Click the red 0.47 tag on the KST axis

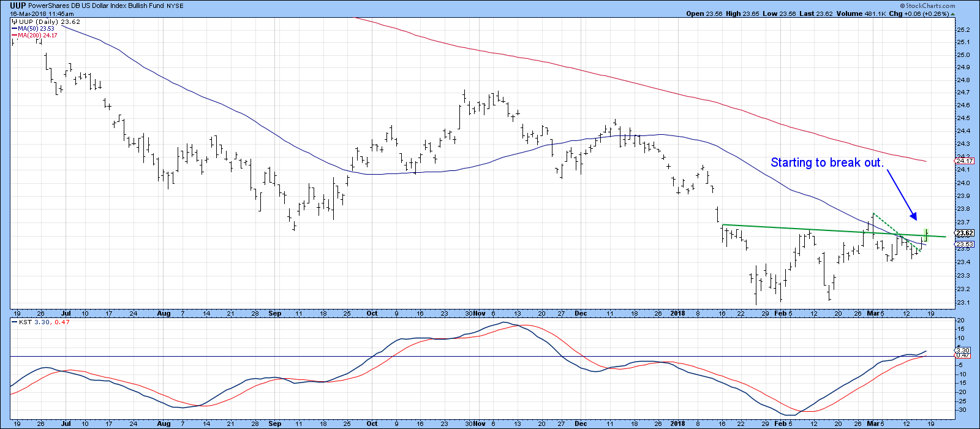(x=962, y=355)
